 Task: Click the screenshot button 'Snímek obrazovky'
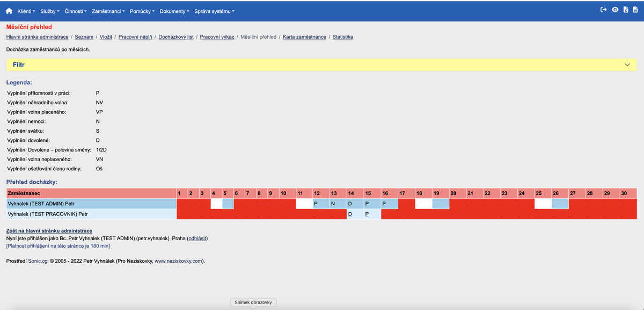click(252, 302)
